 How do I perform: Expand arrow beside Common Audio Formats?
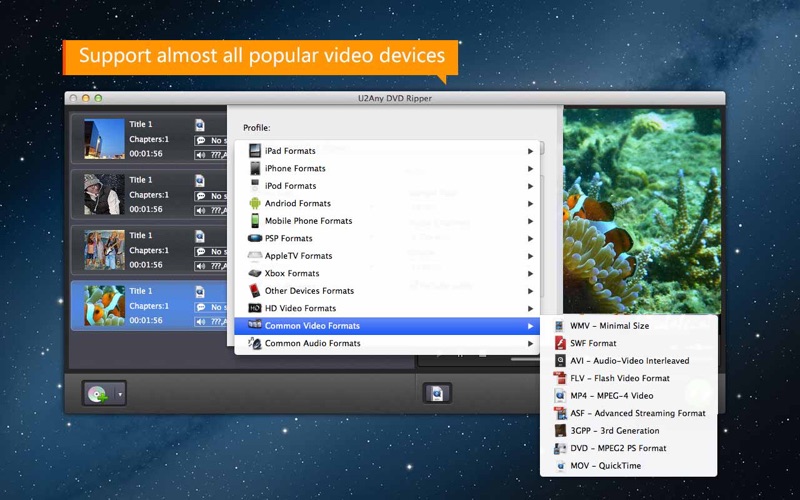(530, 343)
